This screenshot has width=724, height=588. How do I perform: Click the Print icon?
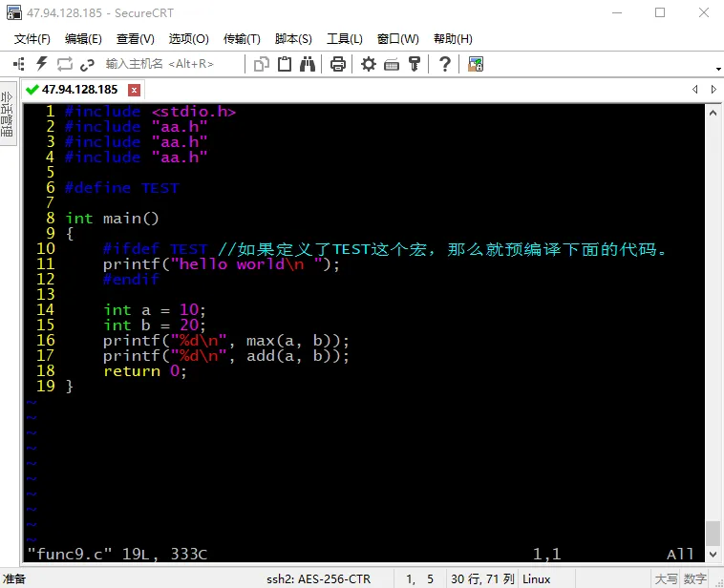(337, 64)
